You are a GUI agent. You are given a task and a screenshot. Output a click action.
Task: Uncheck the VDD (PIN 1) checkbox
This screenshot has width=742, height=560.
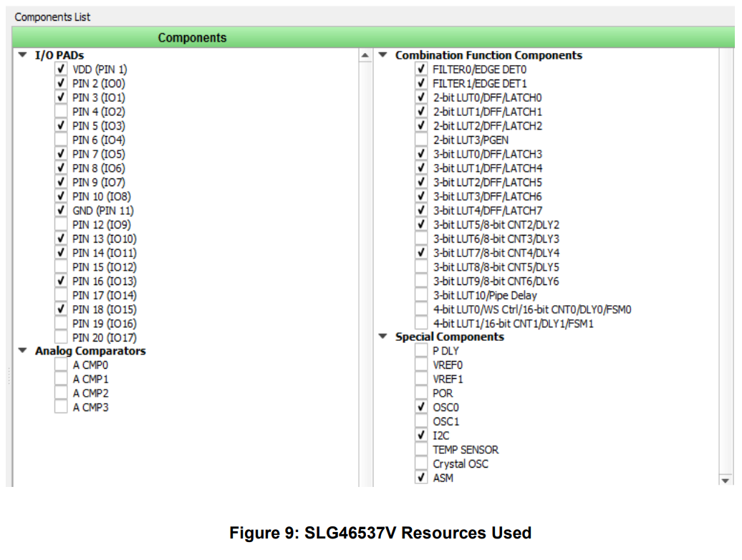point(61,69)
